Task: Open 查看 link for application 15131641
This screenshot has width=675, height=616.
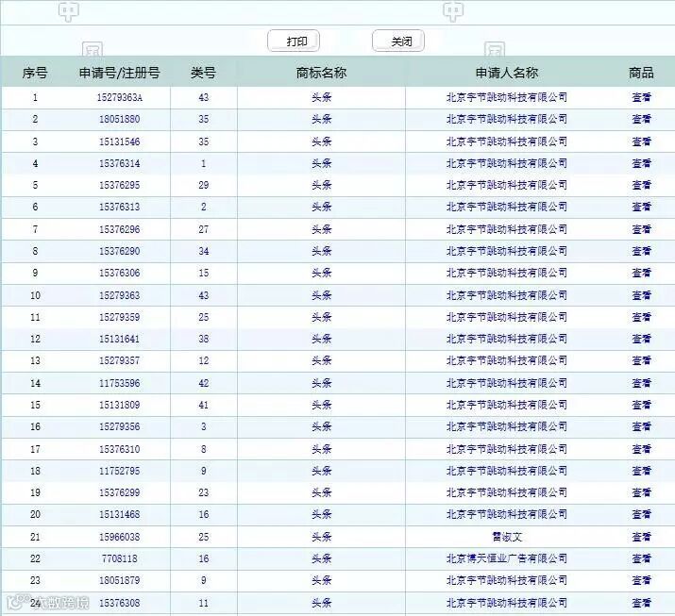Action: (x=641, y=339)
